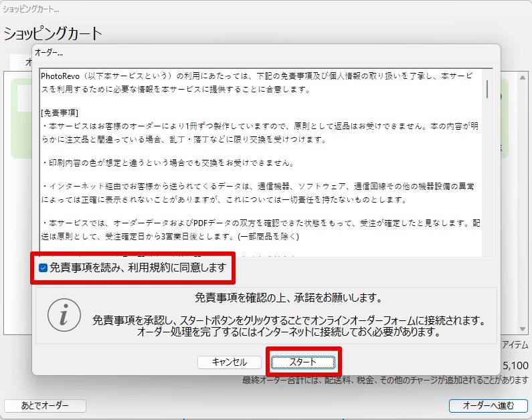The height and width of the screenshot is (420, 532).
Task: Click the アイテム label beside the dialog
Action: (x=515, y=344)
